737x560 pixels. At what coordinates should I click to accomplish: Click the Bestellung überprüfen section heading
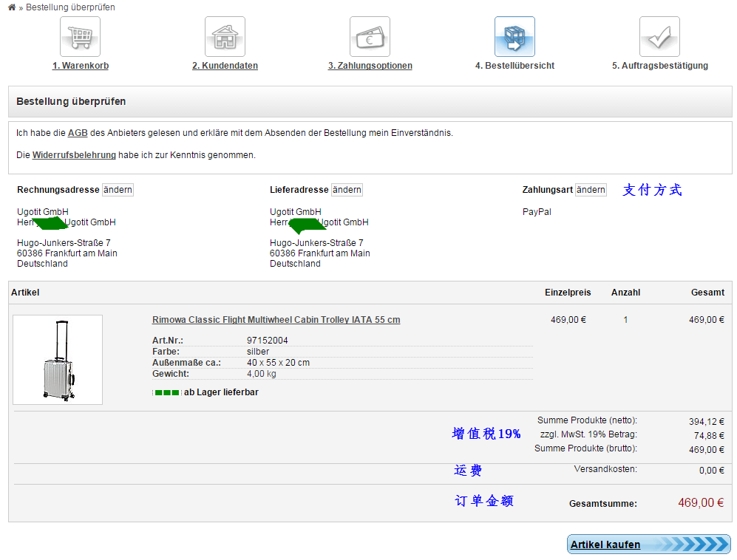coord(71,101)
